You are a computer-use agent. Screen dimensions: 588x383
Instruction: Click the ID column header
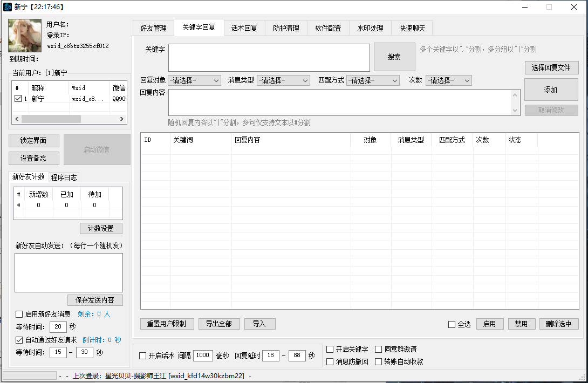(155, 140)
